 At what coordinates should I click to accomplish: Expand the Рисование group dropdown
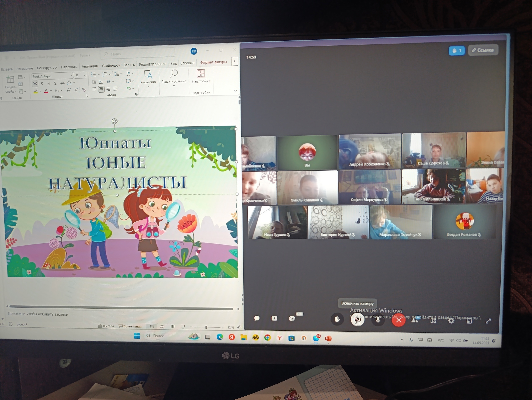148,86
